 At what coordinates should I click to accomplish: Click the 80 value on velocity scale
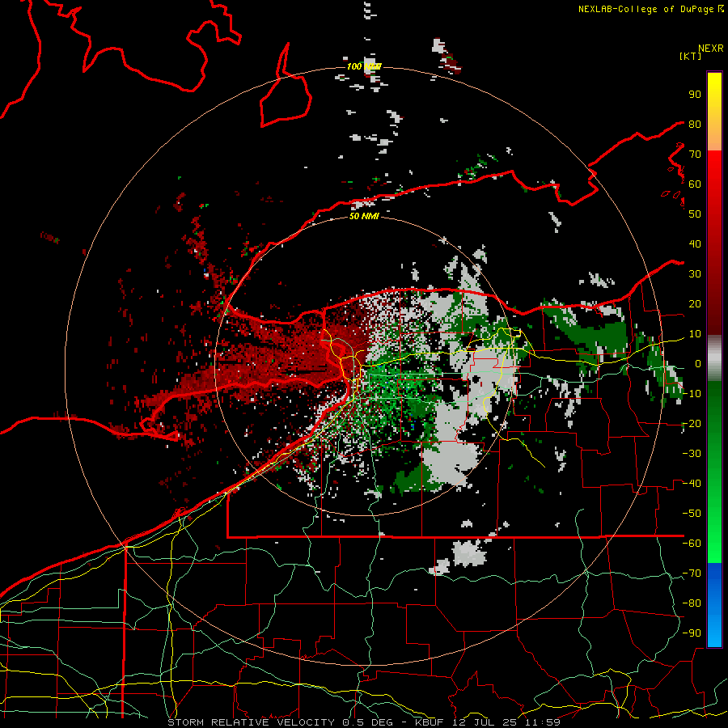pyautogui.click(x=695, y=124)
